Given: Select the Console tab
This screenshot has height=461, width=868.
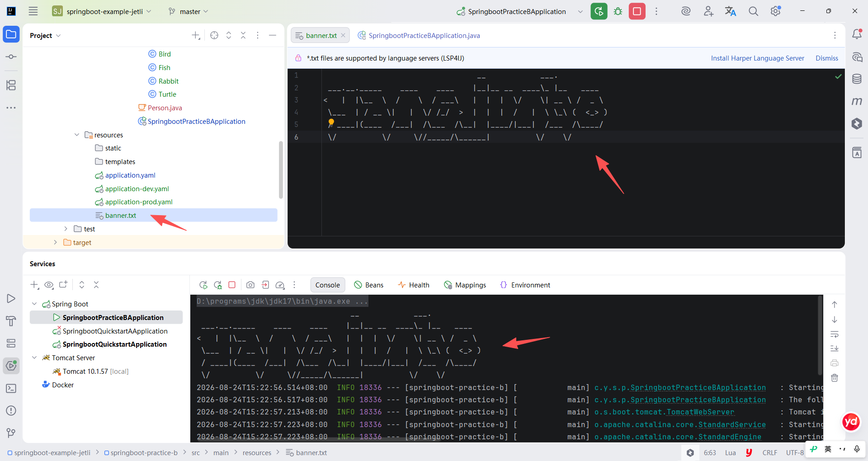Looking at the screenshot, I should [x=328, y=285].
